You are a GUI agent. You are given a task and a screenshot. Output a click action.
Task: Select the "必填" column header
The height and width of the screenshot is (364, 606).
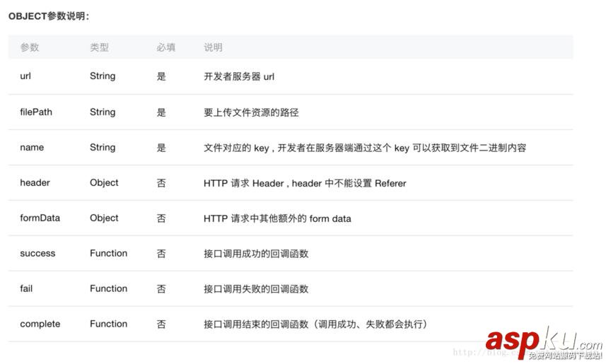coord(166,47)
